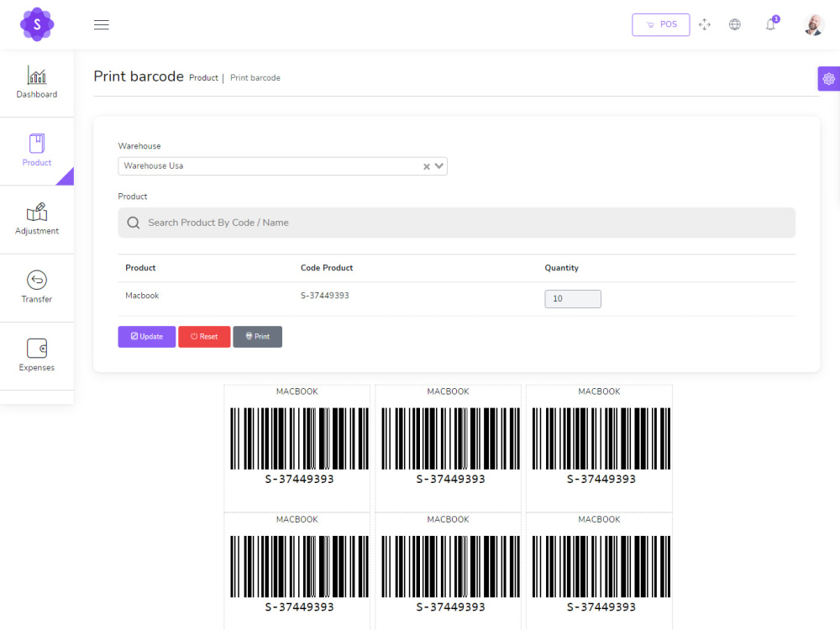Click the Quantity column header

click(561, 268)
